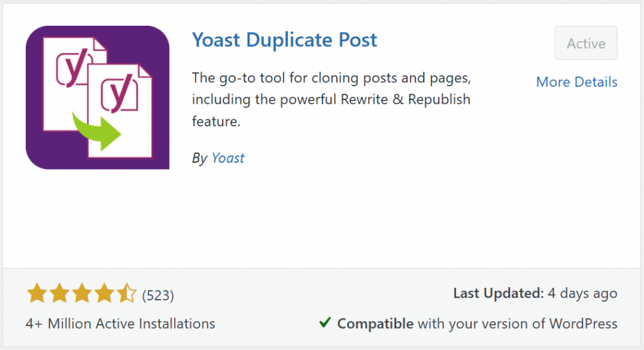Screen dimensions: 644x350
Task: Visit the Yoast author link
Action: 228,158
